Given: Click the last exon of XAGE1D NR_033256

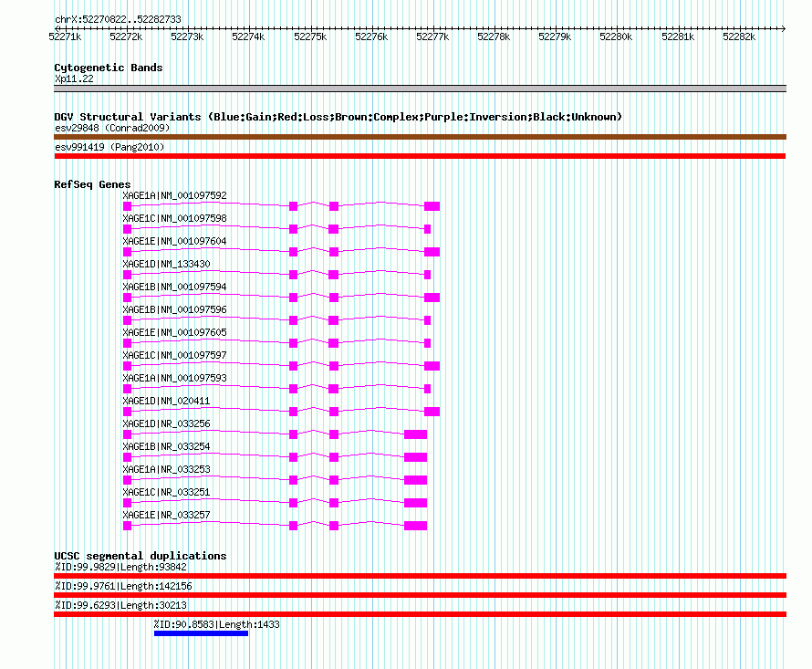Looking at the screenshot, I should [x=416, y=434].
